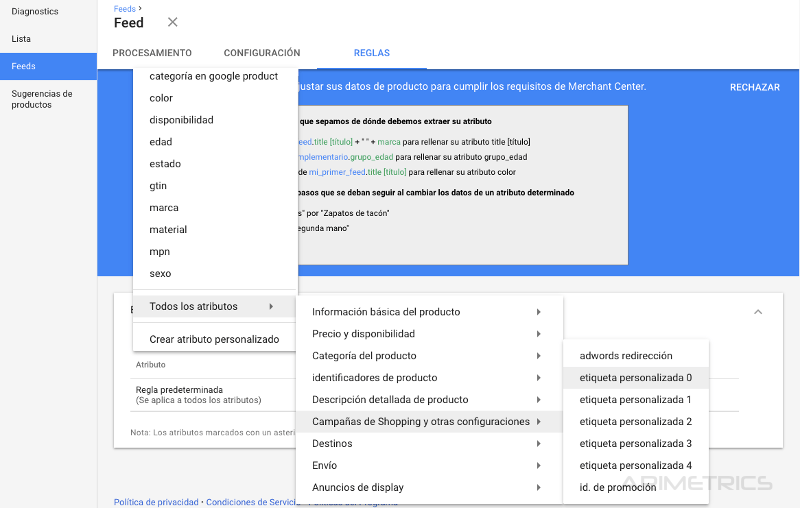Expand Campañas de Shopping submenu arrow
The height and width of the screenshot is (508, 800).
pos(538,421)
